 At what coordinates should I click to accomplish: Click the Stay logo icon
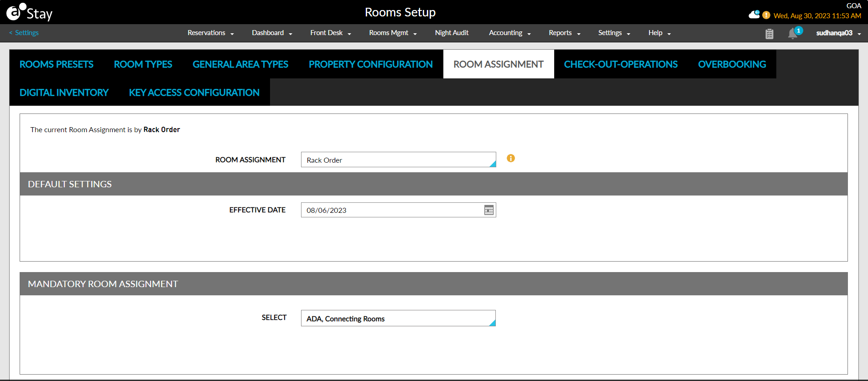(x=29, y=12)
